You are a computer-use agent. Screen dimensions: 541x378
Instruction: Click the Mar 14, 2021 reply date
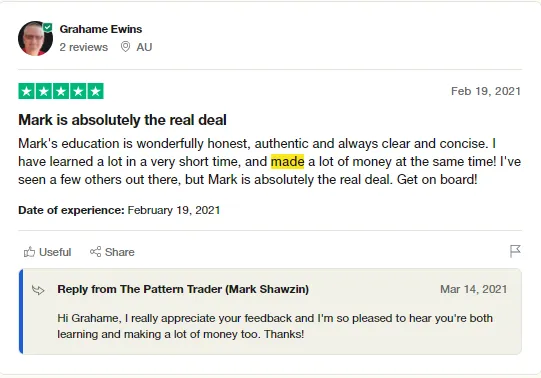tap(474, 289)
